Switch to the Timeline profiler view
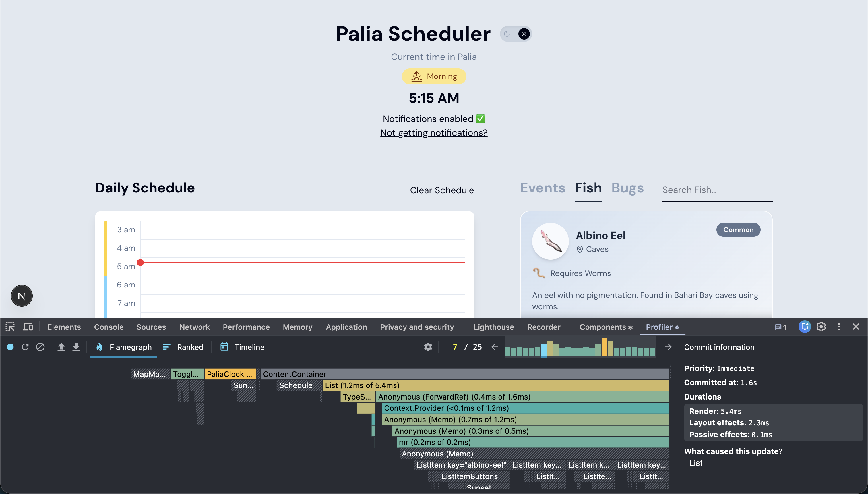 [241, 347]
